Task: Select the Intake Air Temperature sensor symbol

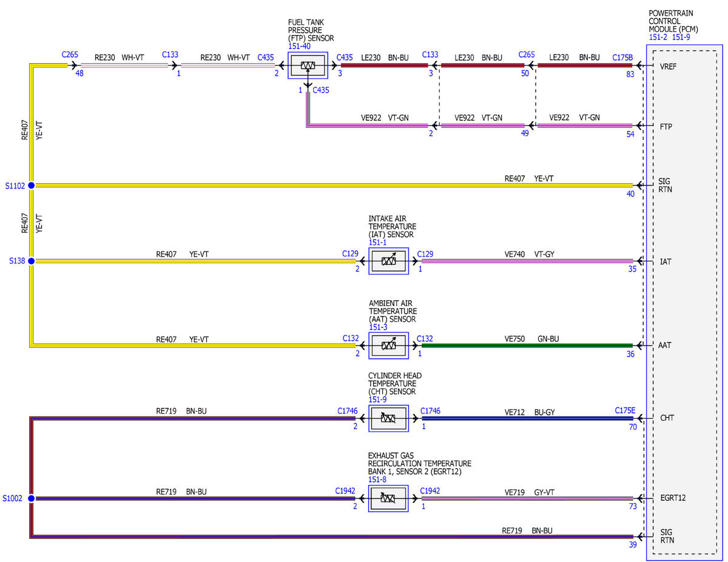Action: (x=388, y=261)
